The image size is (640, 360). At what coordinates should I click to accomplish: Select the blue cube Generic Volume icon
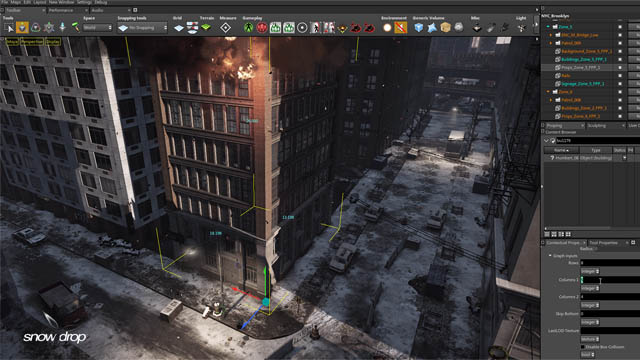(x=419, y=27)
